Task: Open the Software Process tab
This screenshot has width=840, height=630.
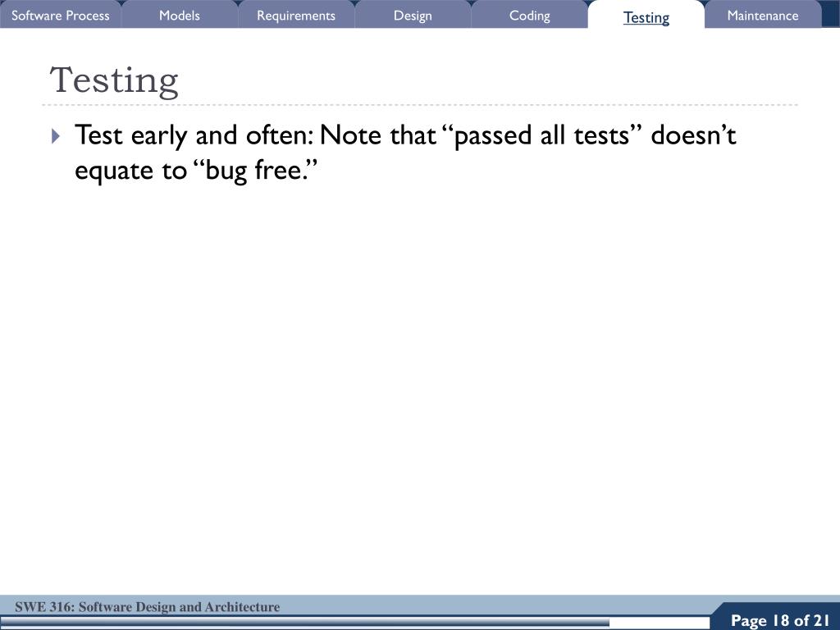Action: coord(61,15)
